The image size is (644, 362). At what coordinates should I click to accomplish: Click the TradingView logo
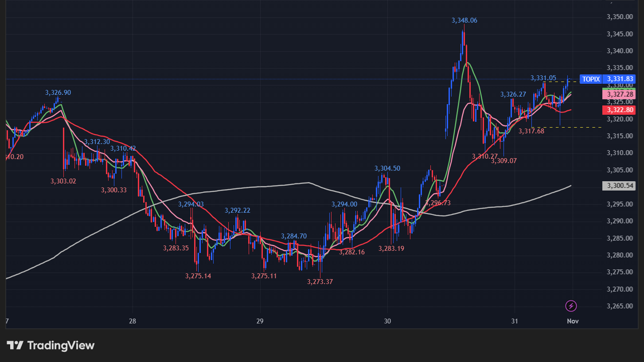pyautogui.click(x=51, y=345)
